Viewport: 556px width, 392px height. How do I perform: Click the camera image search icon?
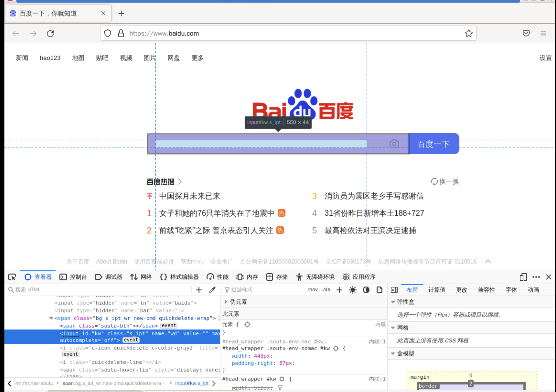[394, 144]
